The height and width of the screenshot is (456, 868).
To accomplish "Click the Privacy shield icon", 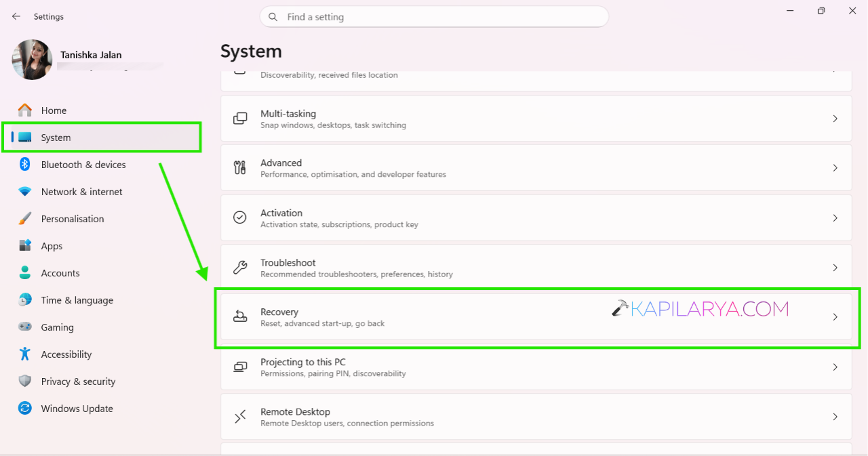I will point(25,381).
